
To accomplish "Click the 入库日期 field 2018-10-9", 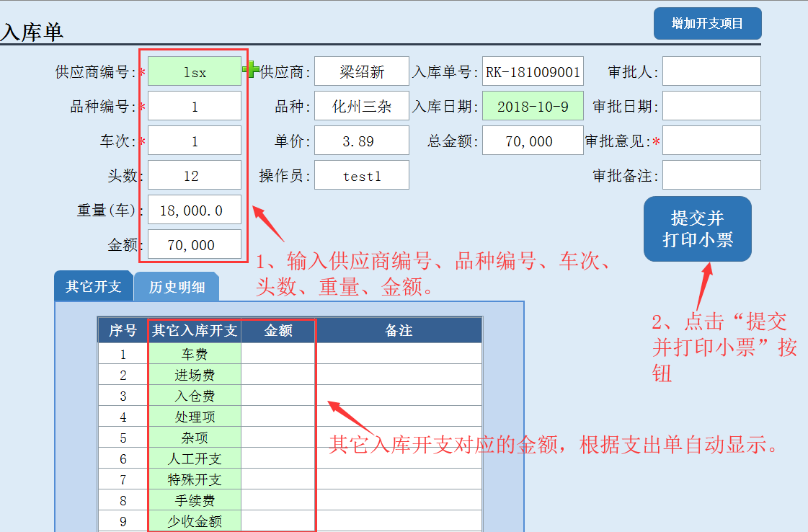I will click(533, 106).
